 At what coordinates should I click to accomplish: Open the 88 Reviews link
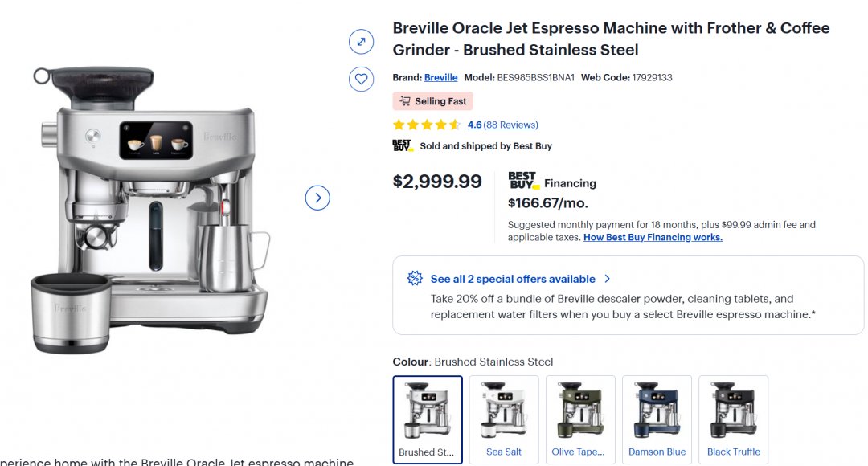click(x=511, y=125)
